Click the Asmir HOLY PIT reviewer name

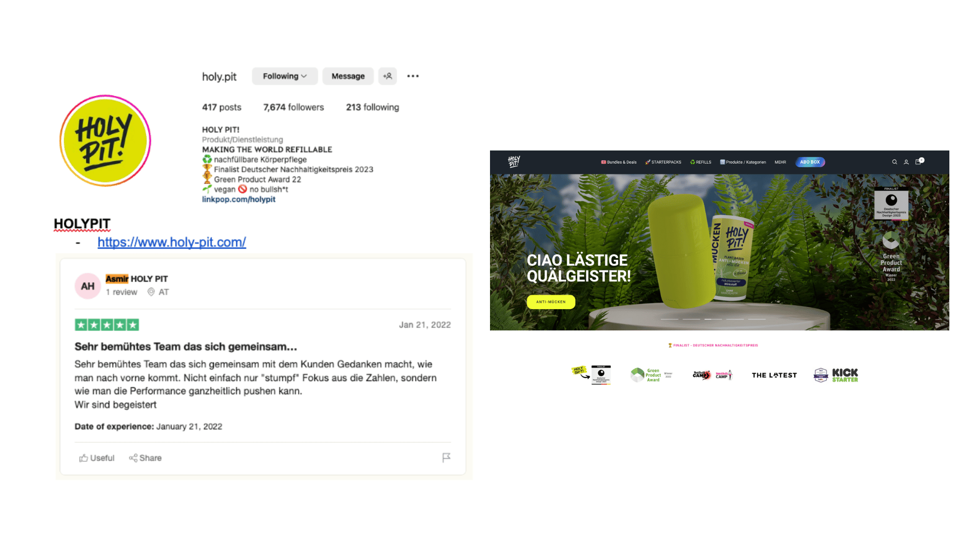coord(137,279)
